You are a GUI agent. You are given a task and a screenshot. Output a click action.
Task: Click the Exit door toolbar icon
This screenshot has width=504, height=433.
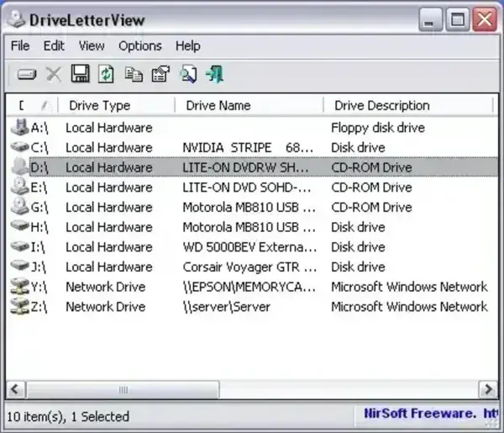(x=215, y=75)
